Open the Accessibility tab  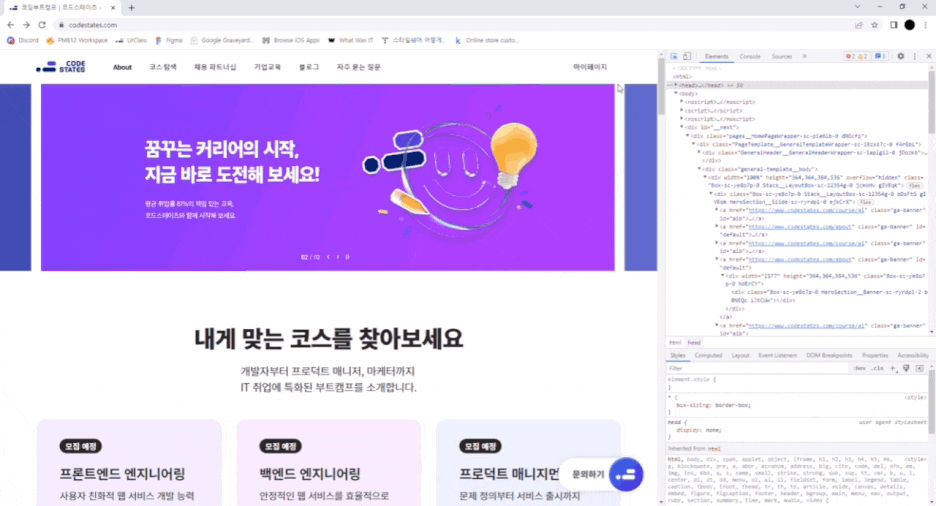(913, 356)
